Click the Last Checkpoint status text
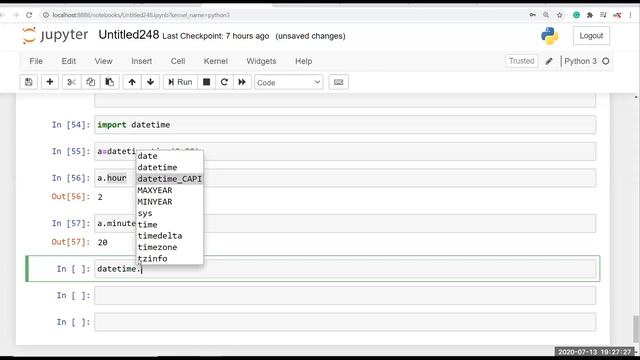The height and width of the screenshot is (360, 640). click(216, 36)
